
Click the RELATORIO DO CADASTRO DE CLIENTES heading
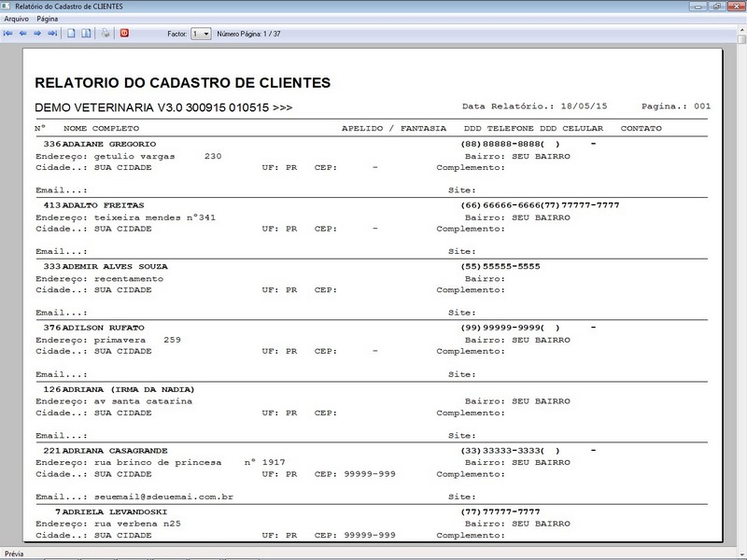[182, 83]
